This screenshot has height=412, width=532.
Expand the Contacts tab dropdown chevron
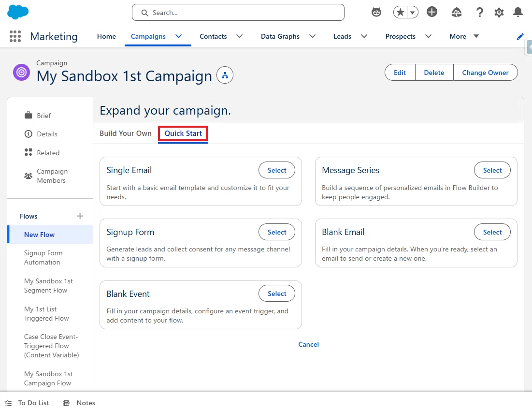point(240,36)
